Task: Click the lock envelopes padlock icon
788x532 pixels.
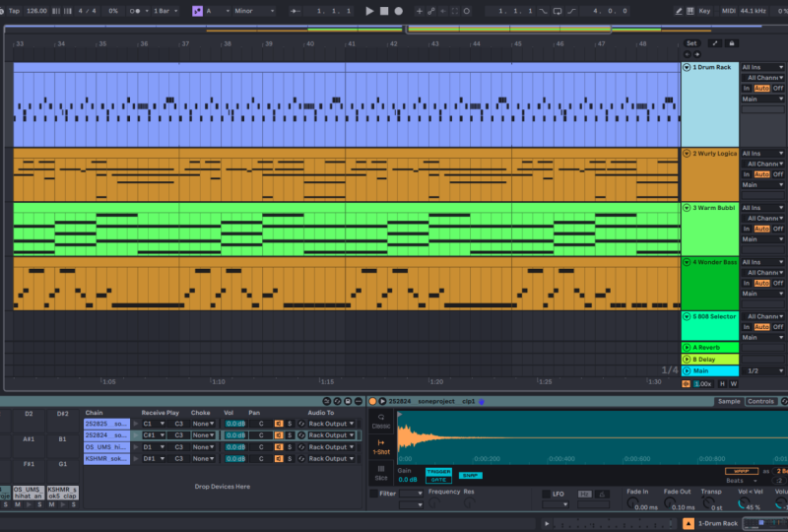Action: [732, 43]
